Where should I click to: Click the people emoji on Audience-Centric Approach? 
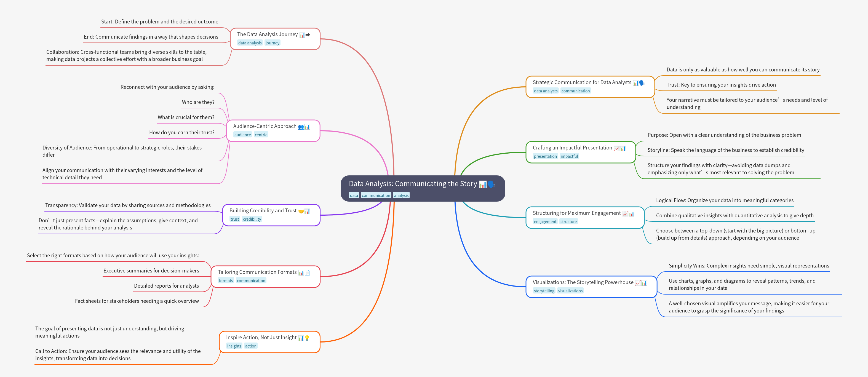pyautogui.click(x=301, y=127)
